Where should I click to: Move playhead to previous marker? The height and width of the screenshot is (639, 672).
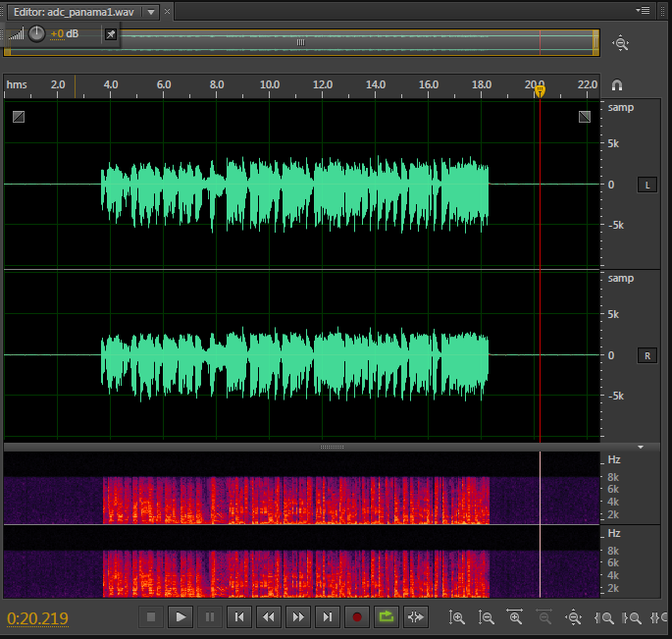[x=239, y=617]
